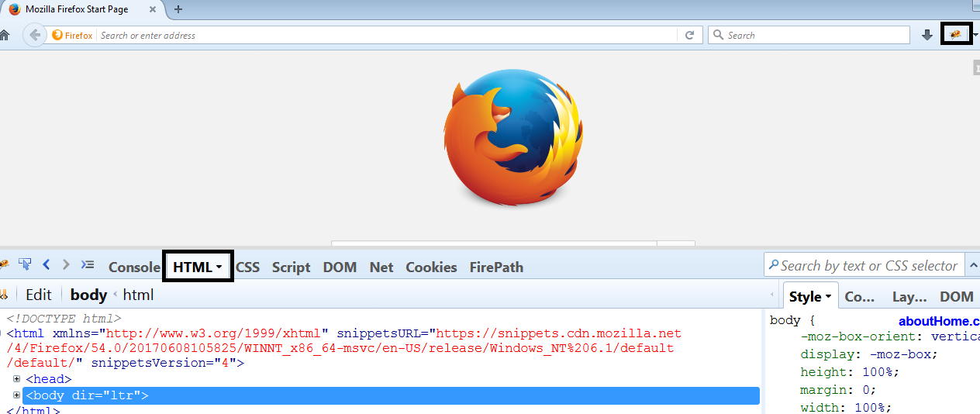This screenshot has height=414, width=980.
Task: Click the Firebug menu icon in the panel
Action: coord(3,265)
